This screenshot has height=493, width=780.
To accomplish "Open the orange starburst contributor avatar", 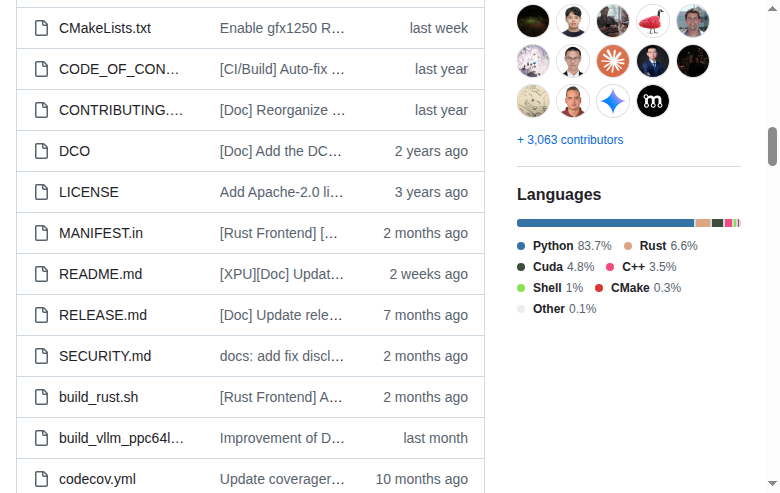I will pos(613,61).
